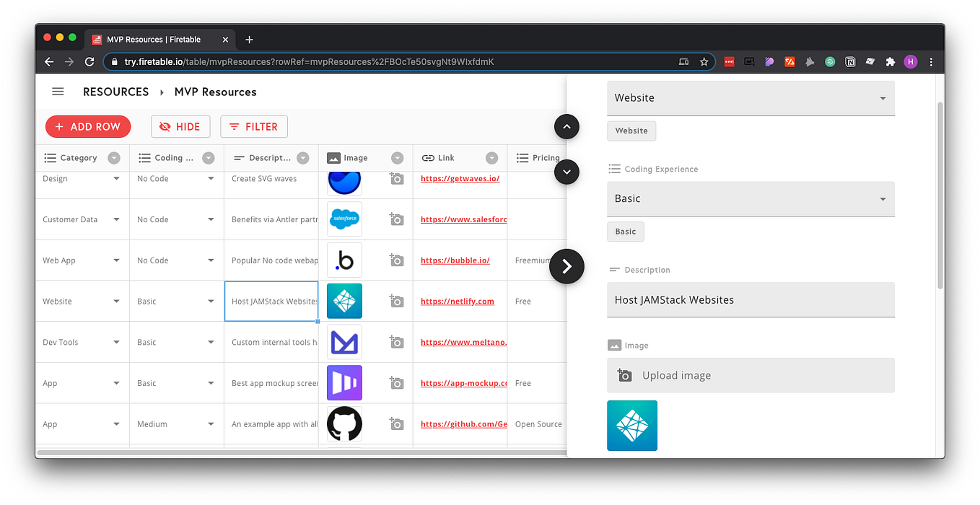The image size is (980, 505).
Task: Toggle column visibility with the HIDE button
Action: pyautogui.click(x=180, y=126)
